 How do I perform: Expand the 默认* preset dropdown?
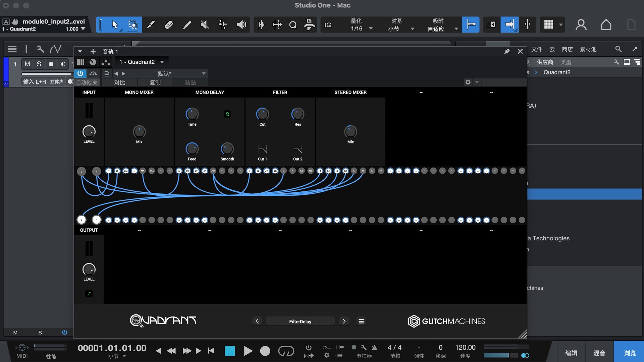203,73
